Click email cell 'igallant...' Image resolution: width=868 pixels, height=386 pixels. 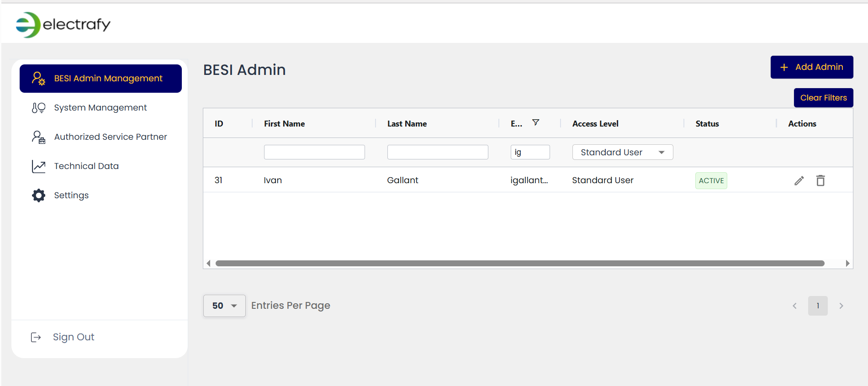529,180
